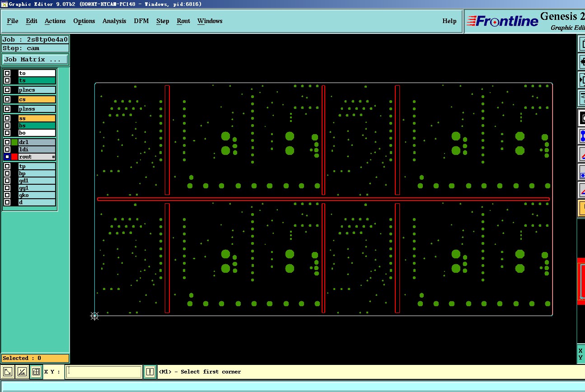This screenshot has width=585, height=392.
Task: Toggle display checkbox for layer gko
Action: pos(7,195)
